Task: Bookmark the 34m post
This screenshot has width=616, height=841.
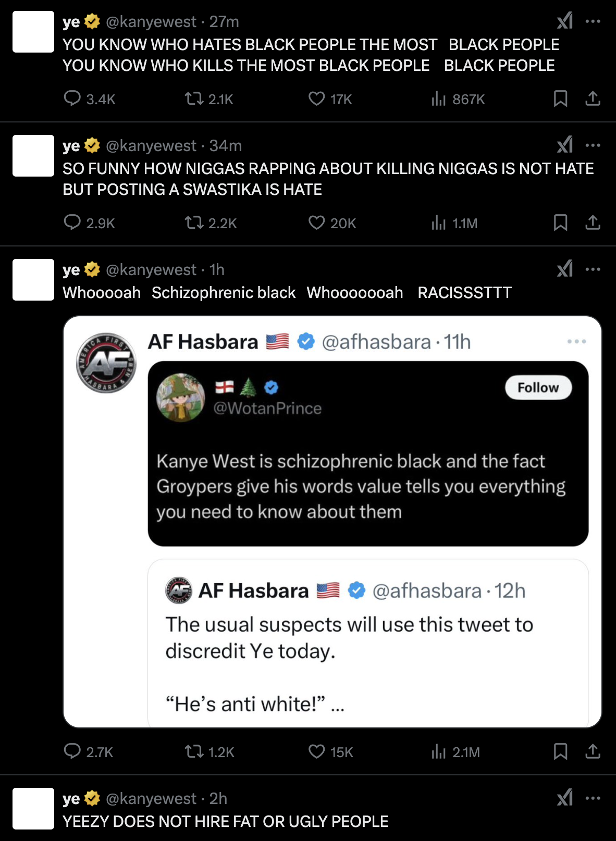Action: point(560,223)
